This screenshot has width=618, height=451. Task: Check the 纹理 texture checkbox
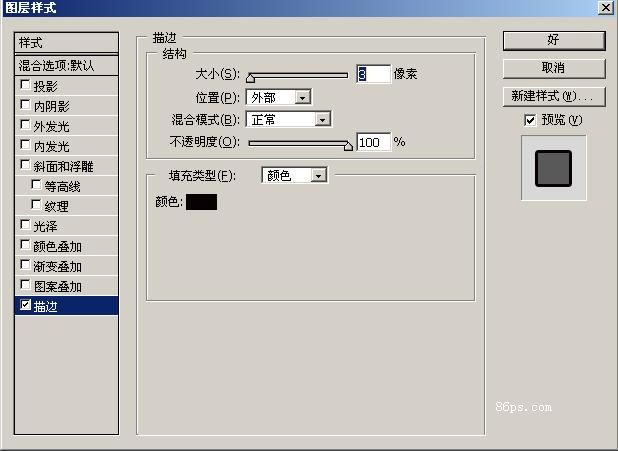36,205
